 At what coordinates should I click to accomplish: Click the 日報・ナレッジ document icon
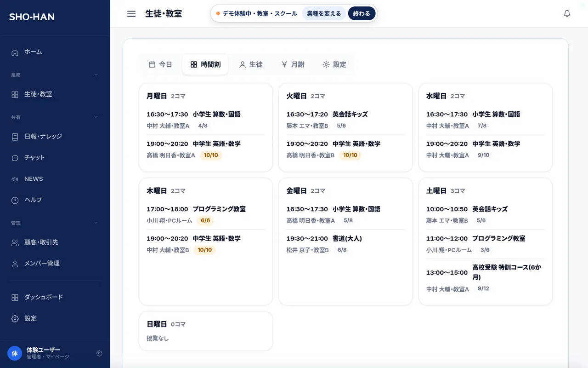(x=15, y=137)
